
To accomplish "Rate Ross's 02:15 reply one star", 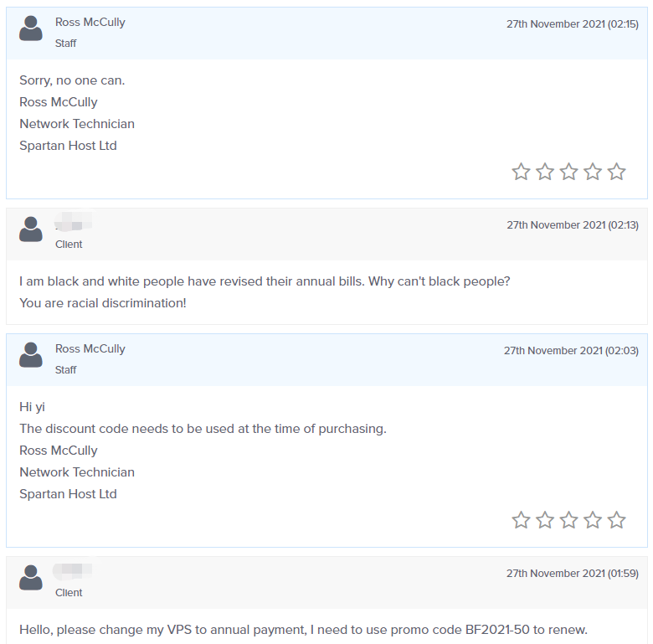I will tap(521, 172).
